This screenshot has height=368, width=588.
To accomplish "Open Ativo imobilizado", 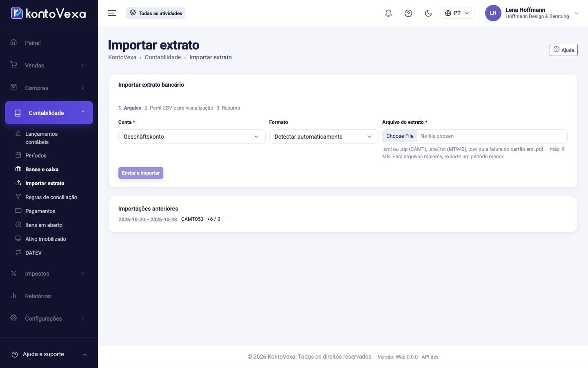I will 45,239.
